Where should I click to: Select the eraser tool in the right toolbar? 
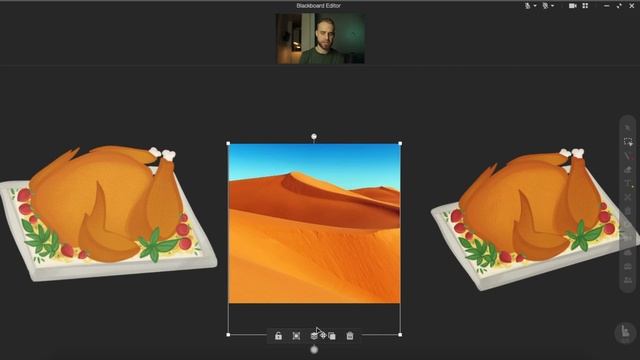(x=628, y=170)
